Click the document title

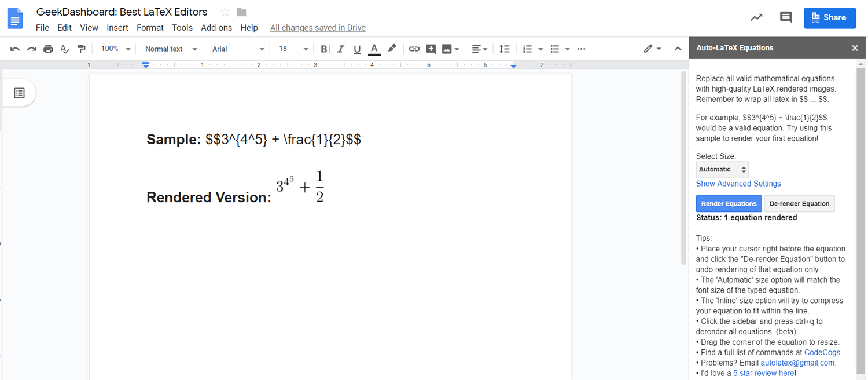coord(122,12)
